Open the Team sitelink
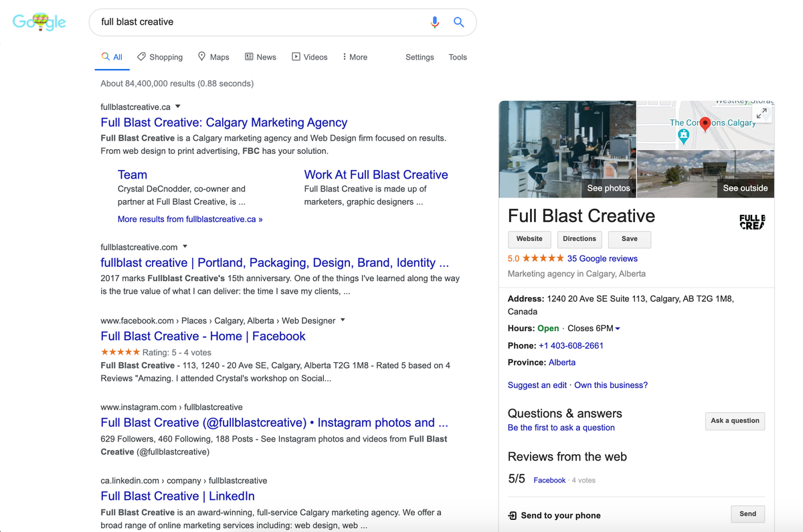Image resolution: width=803 pixels, height=532 pixels. pyautogui.click(x=132, y=175)
